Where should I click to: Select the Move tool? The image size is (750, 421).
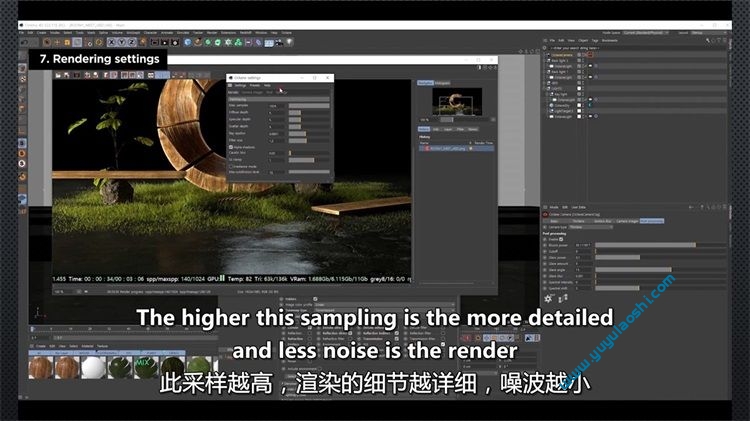coord(57,42)
